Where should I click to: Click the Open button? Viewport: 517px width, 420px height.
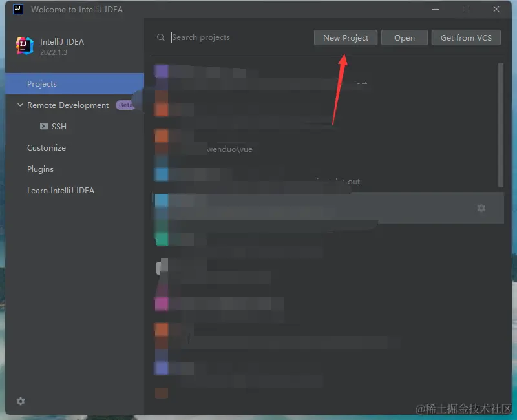405,38
